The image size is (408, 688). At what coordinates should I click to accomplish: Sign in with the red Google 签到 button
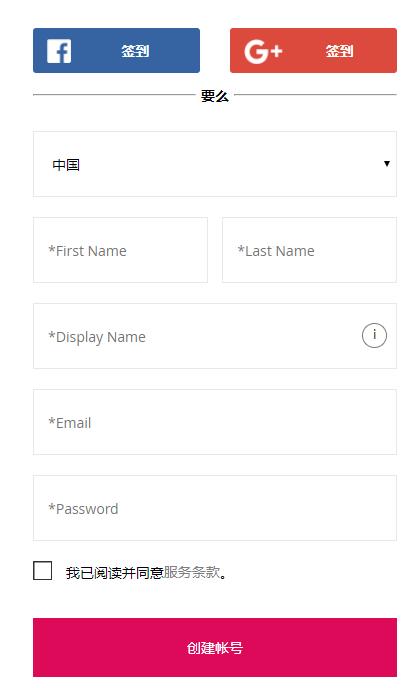(313, 50)
